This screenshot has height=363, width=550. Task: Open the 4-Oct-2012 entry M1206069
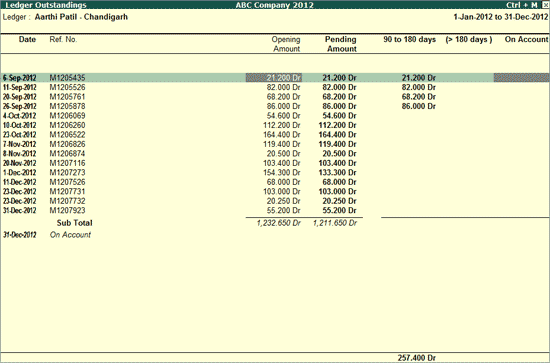(275, 116)
